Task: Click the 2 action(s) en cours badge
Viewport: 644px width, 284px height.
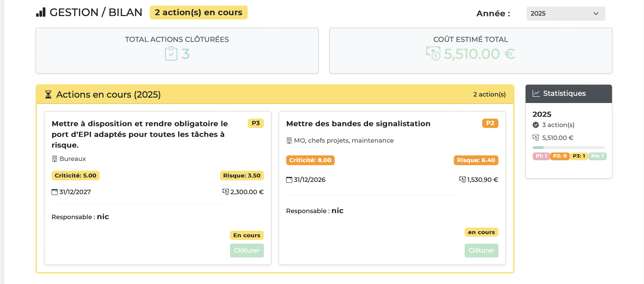Action: click(x=198, y=12)
